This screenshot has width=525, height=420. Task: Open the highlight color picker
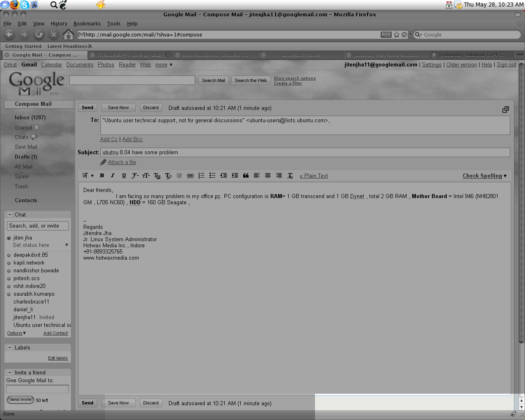coord(168,176)
